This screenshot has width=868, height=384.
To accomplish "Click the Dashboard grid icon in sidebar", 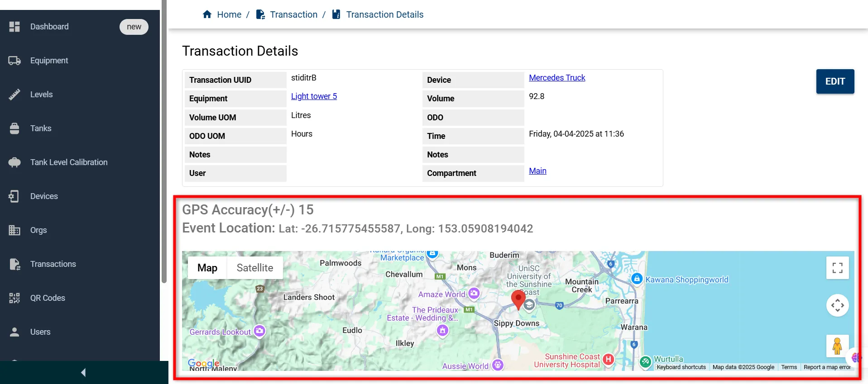I will click(14, 27).
